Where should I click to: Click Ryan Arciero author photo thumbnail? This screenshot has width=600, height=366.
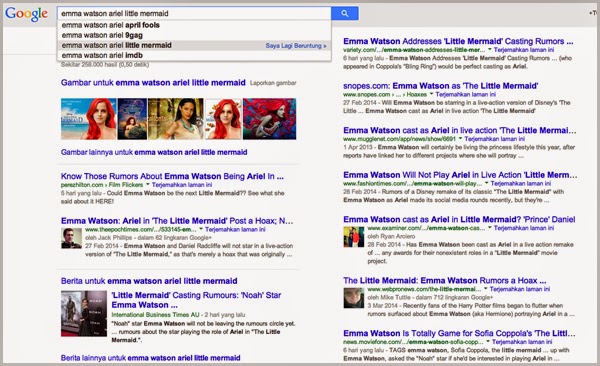tap(354, 237)
